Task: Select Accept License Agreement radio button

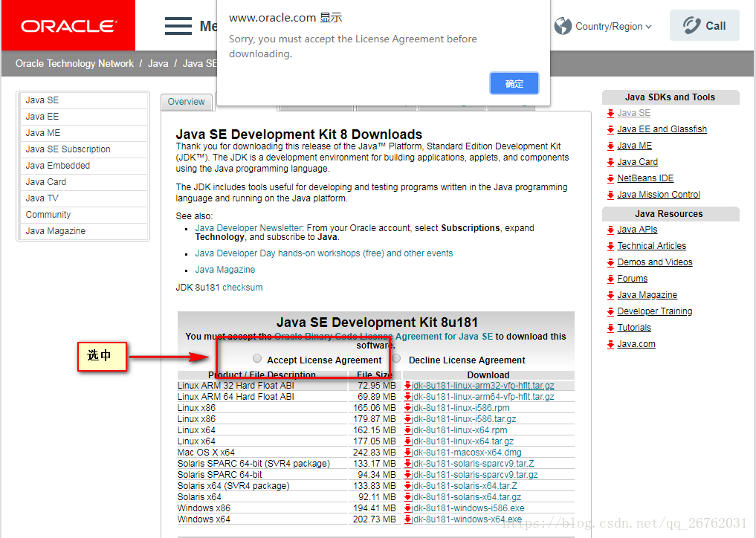Action: point(257,358)
